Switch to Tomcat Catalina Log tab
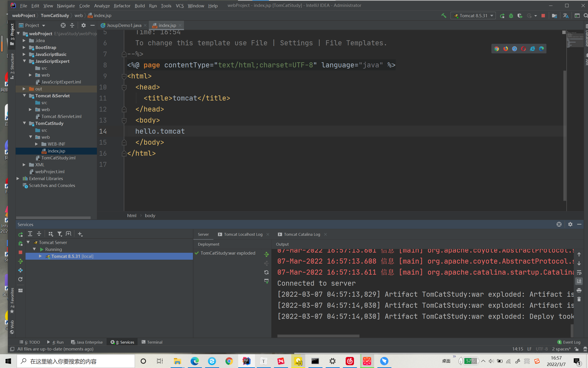 click(x=302, y=234)
